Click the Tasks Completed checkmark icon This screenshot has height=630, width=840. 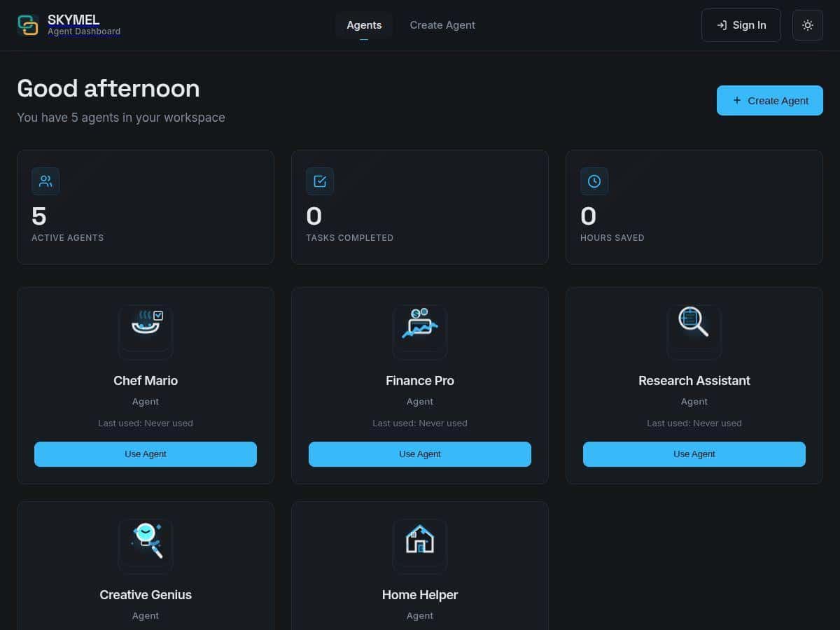click(x=320, y=181)
